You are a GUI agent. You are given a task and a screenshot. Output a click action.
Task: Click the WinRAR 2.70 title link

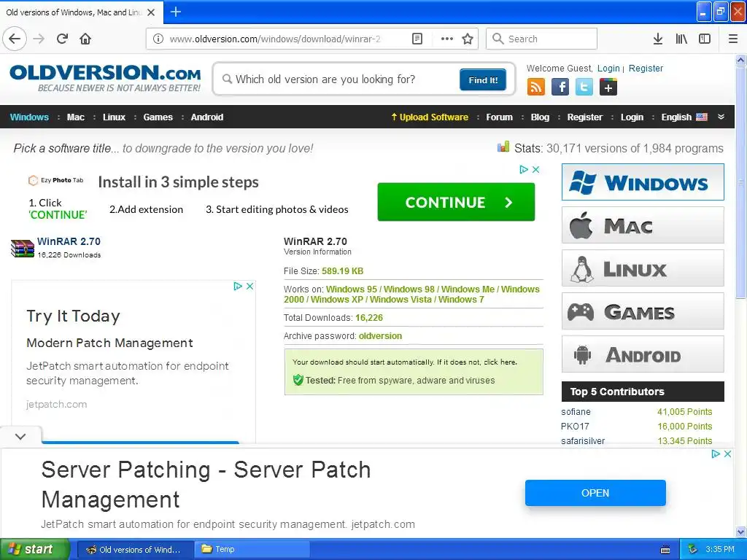(x=69, y=241)
